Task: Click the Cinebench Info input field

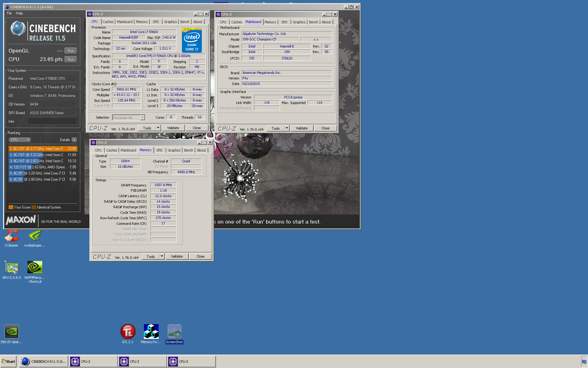Action: (53, 121)
